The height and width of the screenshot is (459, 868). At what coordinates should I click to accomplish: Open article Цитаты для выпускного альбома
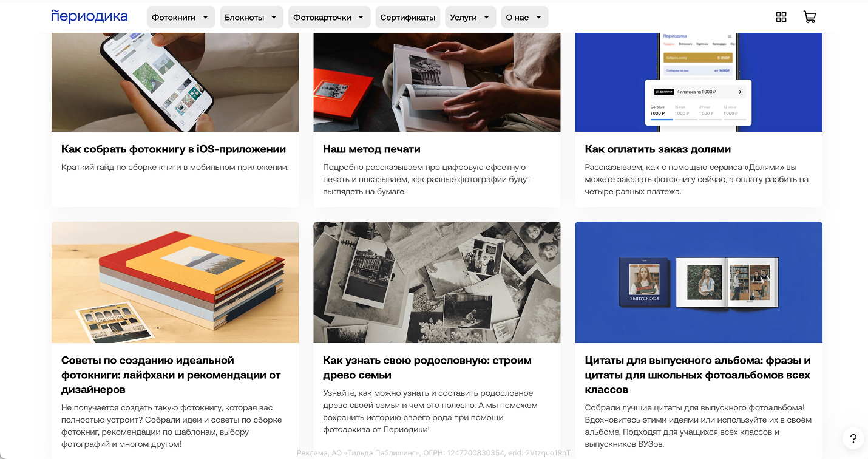click(x=697, y=375)
